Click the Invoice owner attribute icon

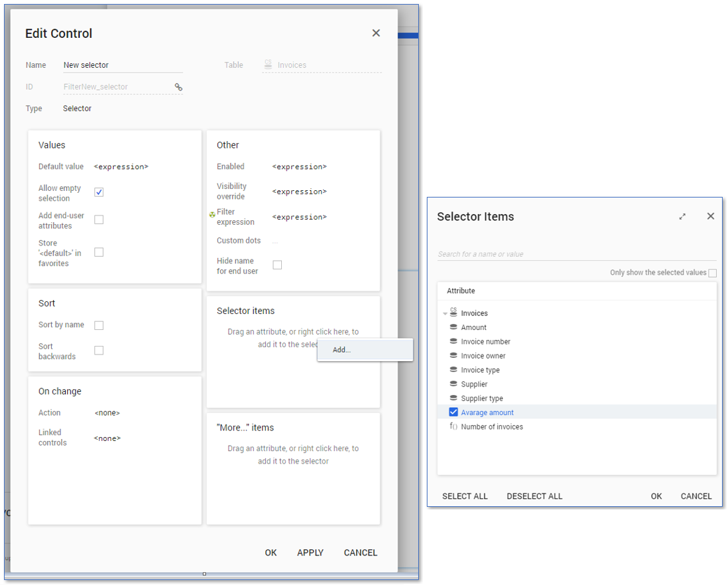click(x=453, y=356)
